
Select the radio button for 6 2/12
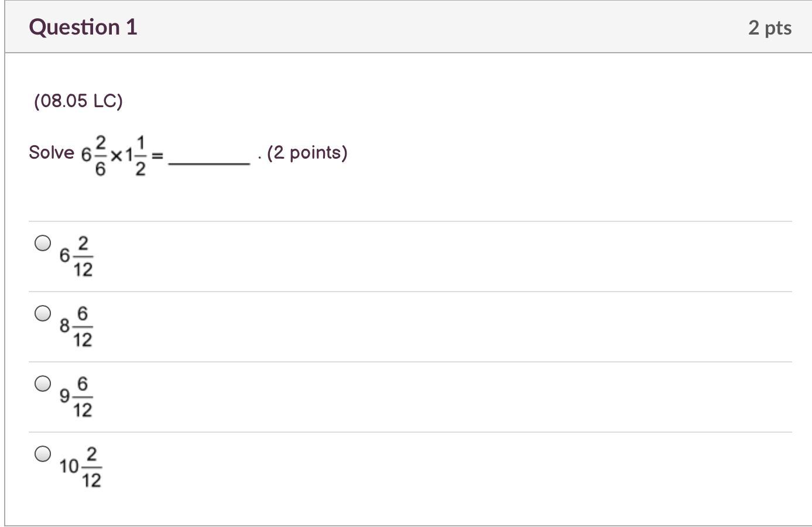(x=43, y=243)
